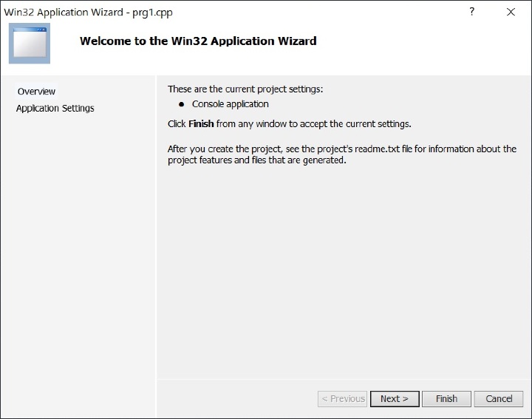Click the prg1.cpp title bar text

[152, 12]
